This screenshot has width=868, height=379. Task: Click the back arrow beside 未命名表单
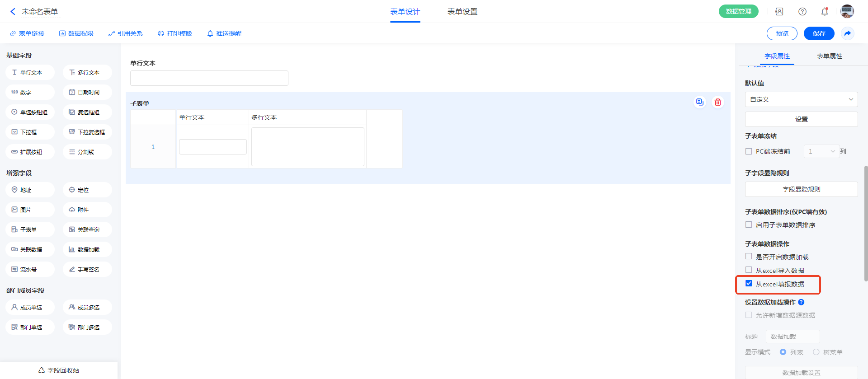(13, 12)
